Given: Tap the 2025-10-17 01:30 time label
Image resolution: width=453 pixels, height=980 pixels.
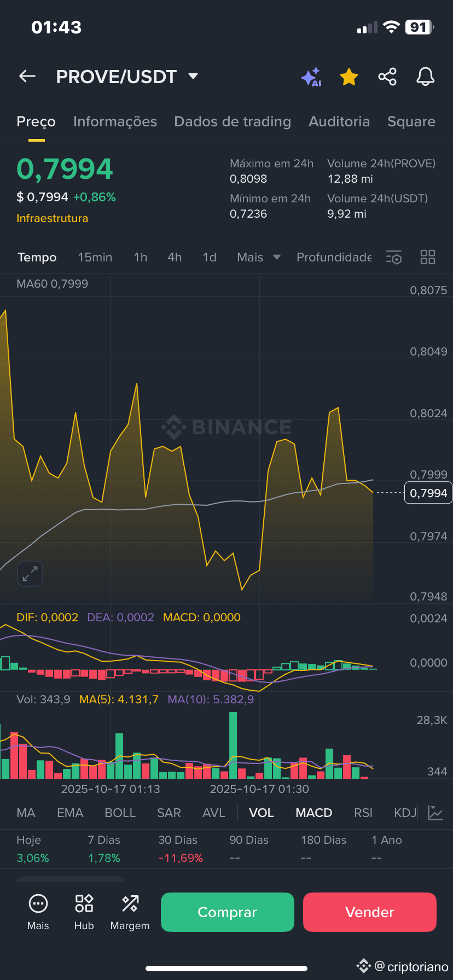Looking at the screenshot, I should pos(259,789).
